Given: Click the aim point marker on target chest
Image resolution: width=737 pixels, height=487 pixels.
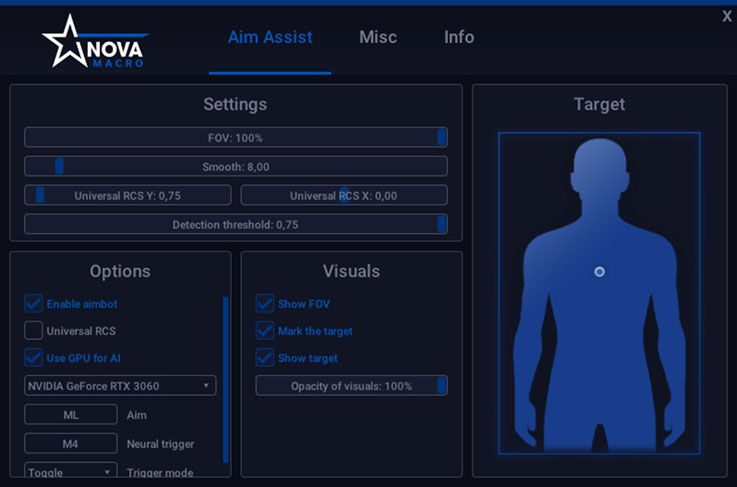Looking at the screenshot, I should pos(599,272).
